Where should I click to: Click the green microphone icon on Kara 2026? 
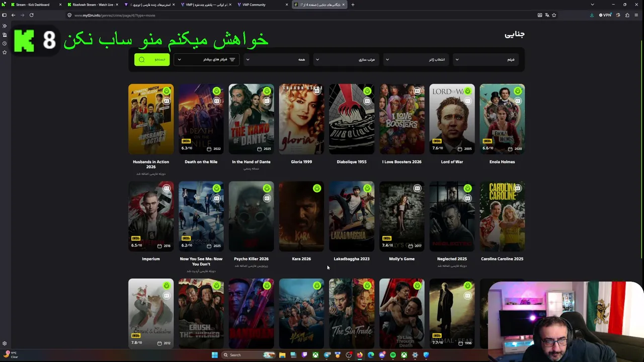(317, 188)
